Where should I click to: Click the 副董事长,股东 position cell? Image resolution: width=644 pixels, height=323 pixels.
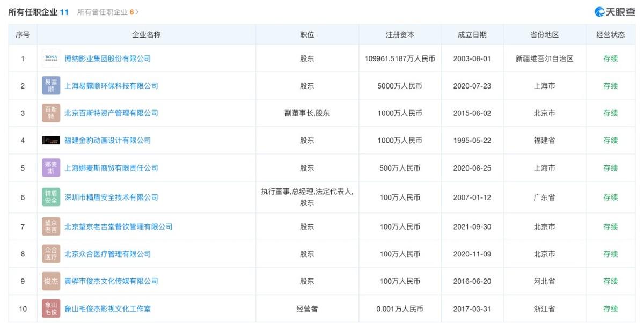307,113
